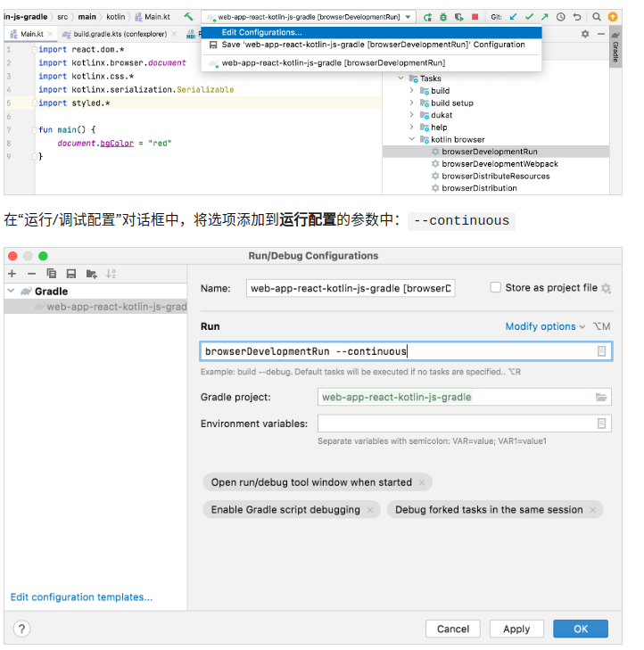Image resolution: width=644 pixels, height=650 pixels.
Task: Click the help question mark button
Action: (22, 629)
